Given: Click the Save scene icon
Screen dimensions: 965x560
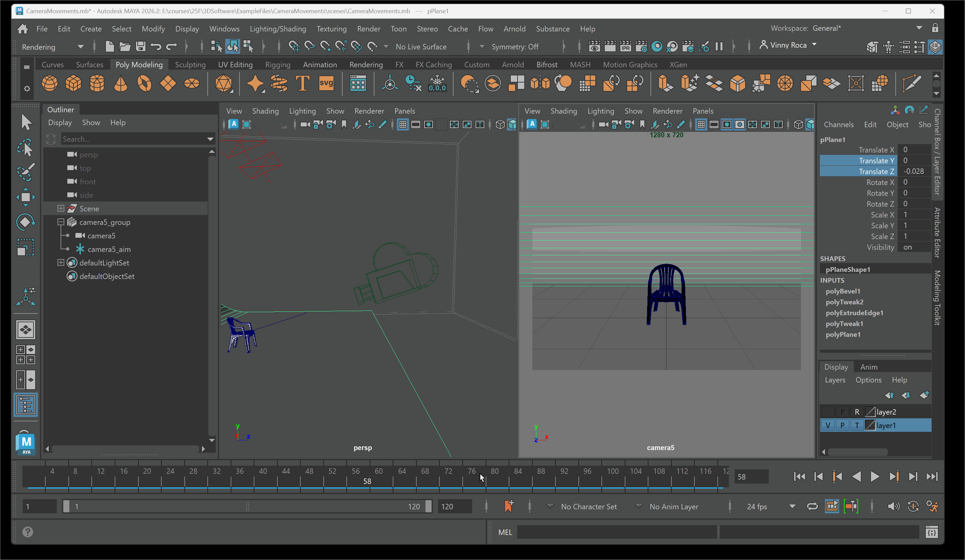Looking at the screenshot, I should (140, 47).
